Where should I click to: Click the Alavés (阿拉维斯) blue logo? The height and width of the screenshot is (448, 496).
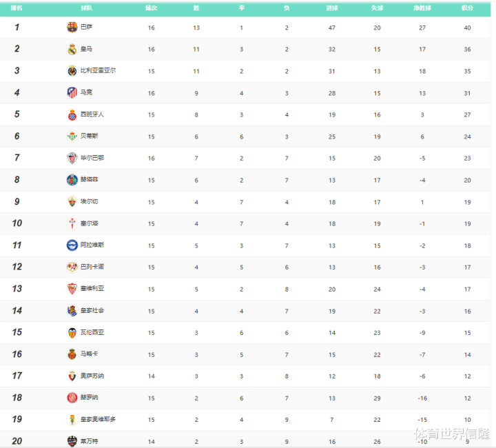[x=72, y=245]
